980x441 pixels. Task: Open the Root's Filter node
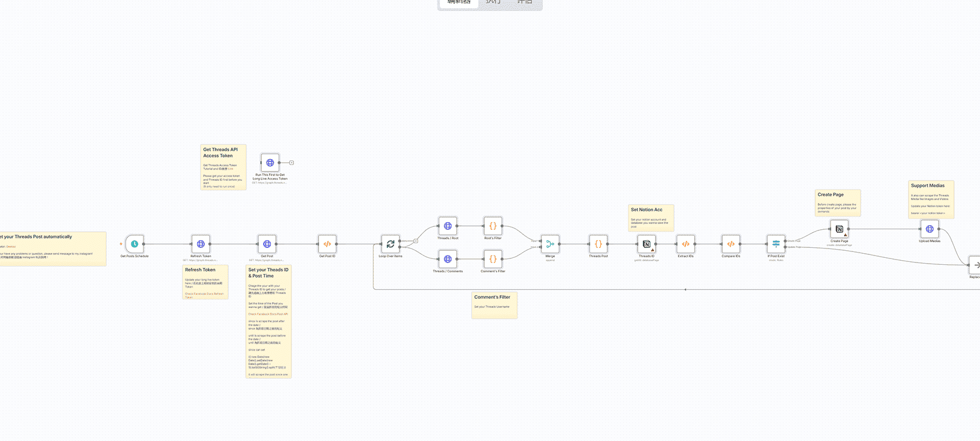pyautogui.click(x=493, y=226)
